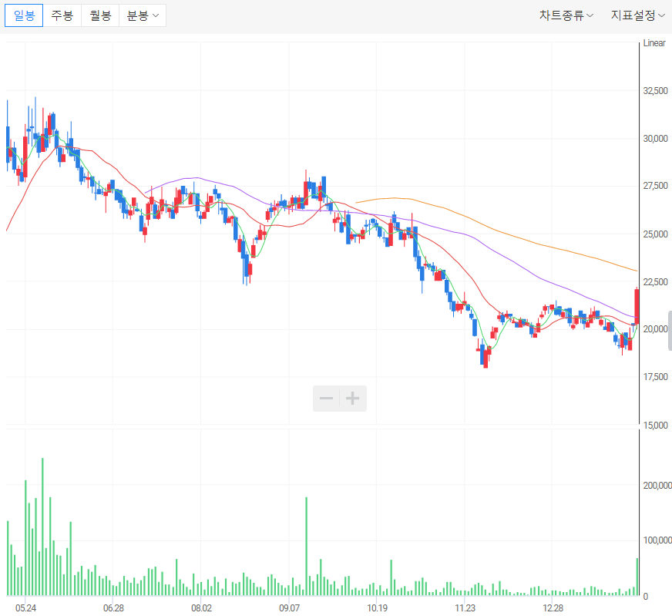Open the 분봉 minute chart dropdown
The height and width of the screenshot is (616, 672).
click(143, 15)
